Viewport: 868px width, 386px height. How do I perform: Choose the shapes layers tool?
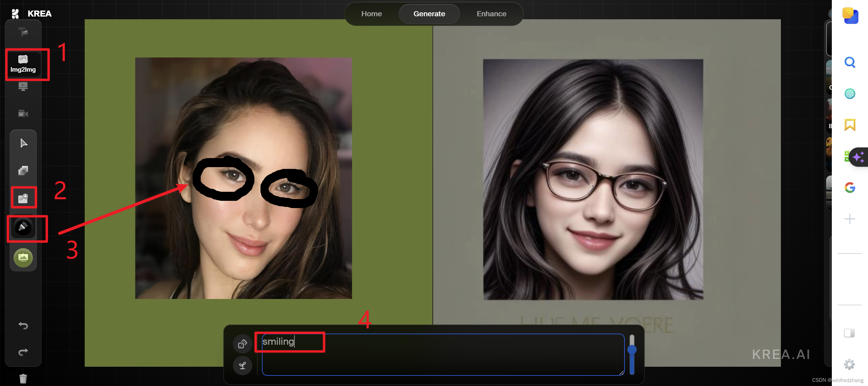pos(23,171)
